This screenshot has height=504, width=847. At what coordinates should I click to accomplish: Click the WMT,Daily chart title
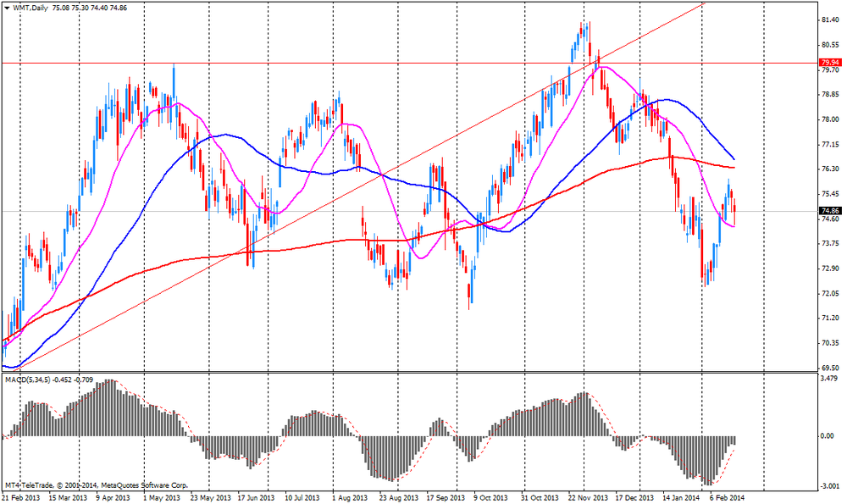point(30,8)
